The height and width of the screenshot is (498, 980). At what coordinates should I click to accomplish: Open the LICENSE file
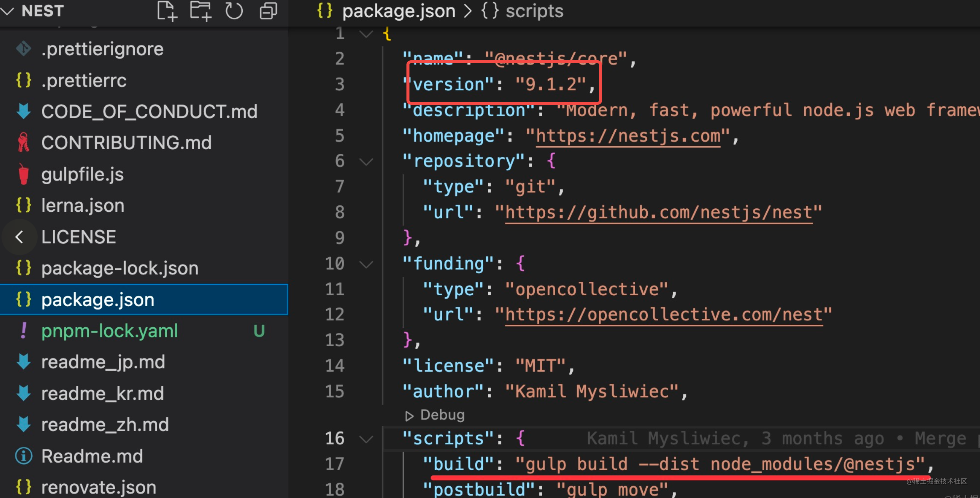144,237
